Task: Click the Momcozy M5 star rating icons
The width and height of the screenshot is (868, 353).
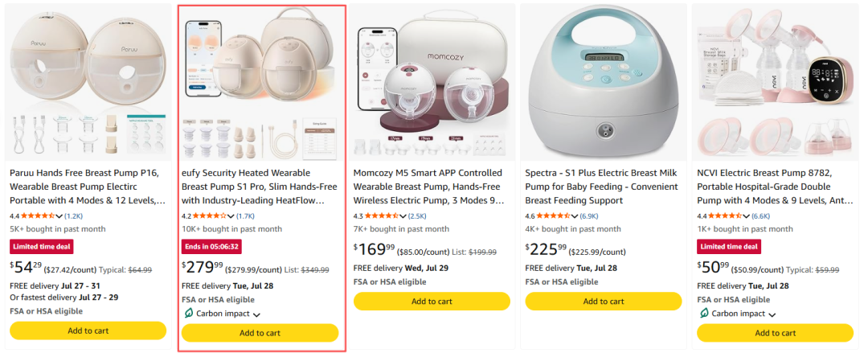Action: click(x=381, y=215)
